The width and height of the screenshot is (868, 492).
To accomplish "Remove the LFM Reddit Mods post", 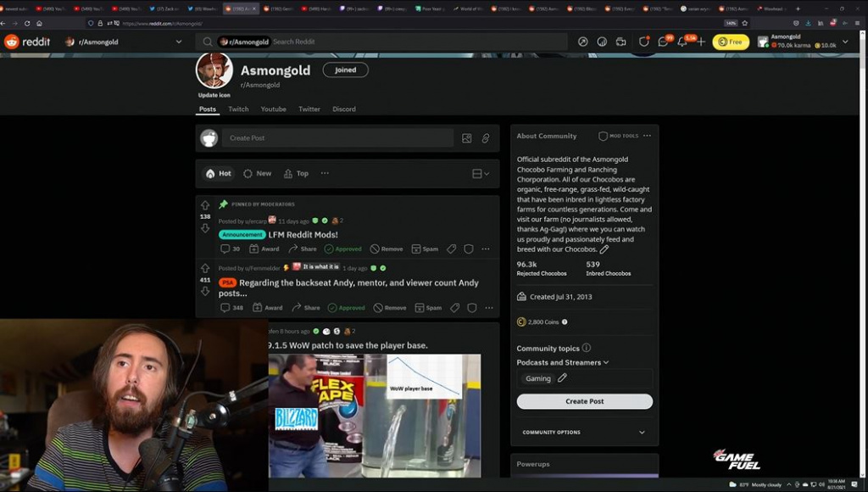I will click(387, 249).
